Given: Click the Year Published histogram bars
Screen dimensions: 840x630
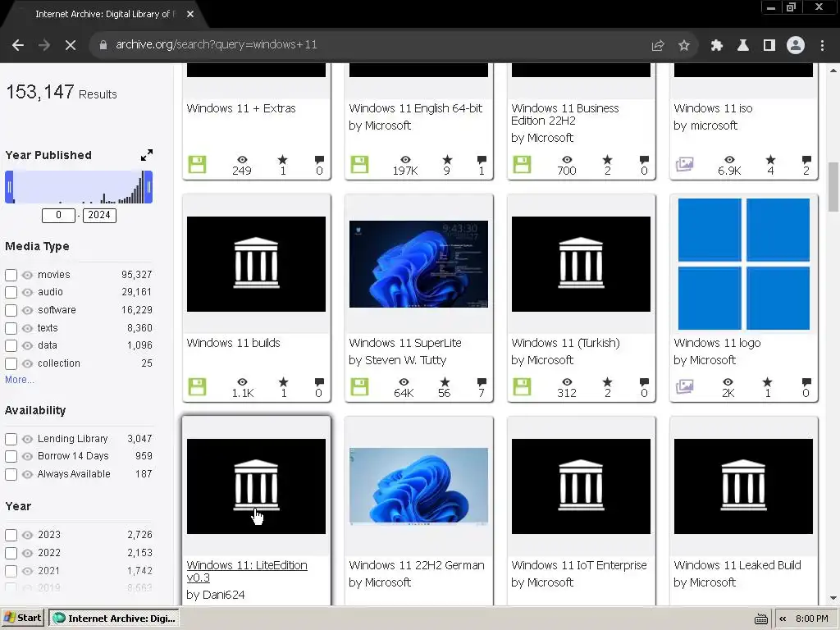Looking at the screenshot, I should point(79,187).
